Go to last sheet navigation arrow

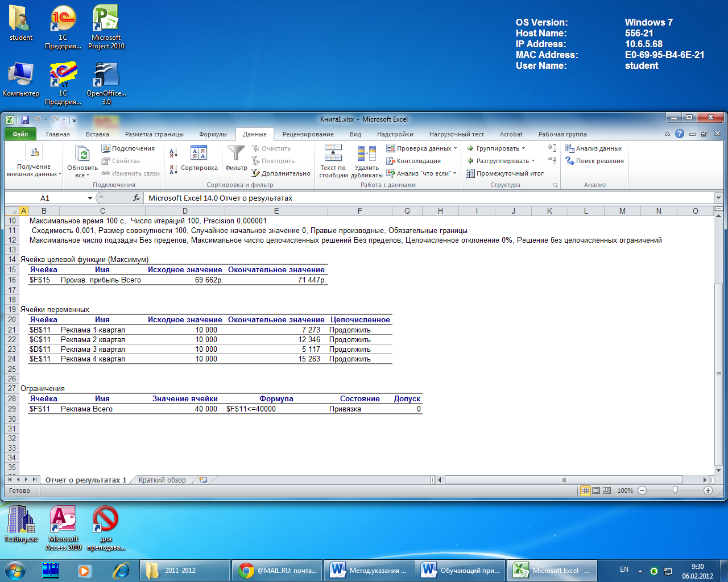(x=35, y=480)
